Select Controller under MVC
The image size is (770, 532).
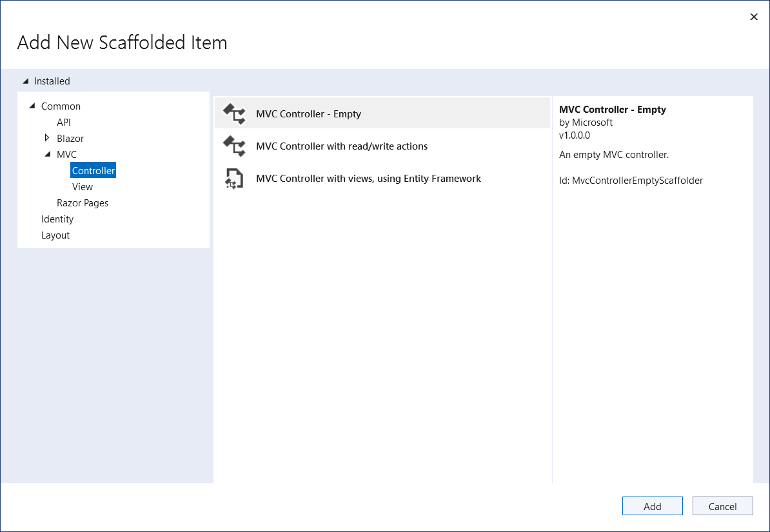click(94, 171)
